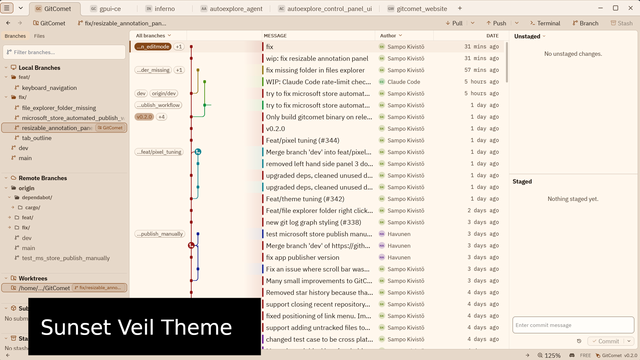Switch to the autoexplore_agent tab

tap(231, 9)
